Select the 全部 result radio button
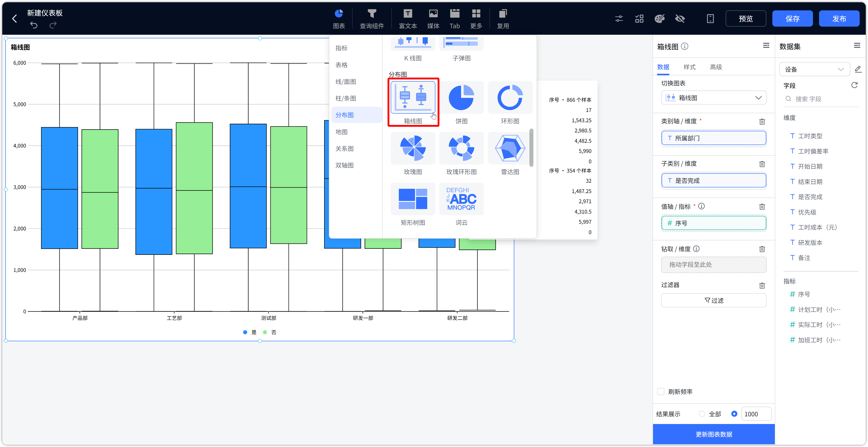The image size is (868, 447). tap(702, 414)
